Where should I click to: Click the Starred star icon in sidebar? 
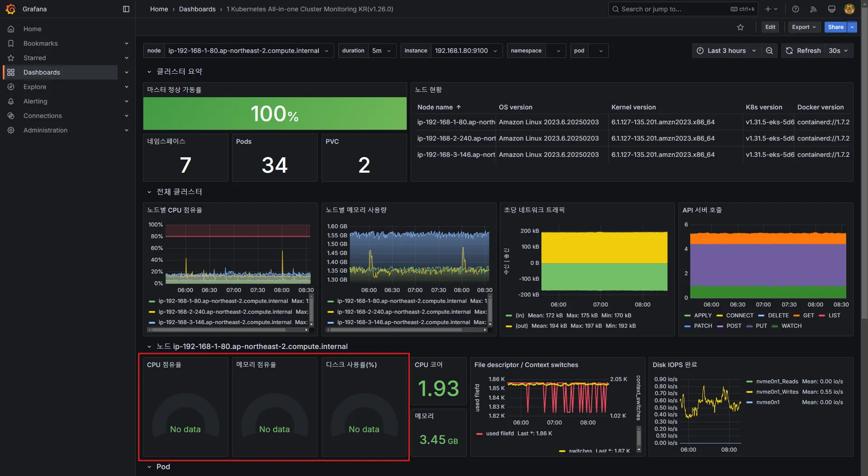(x=11, y=58)
